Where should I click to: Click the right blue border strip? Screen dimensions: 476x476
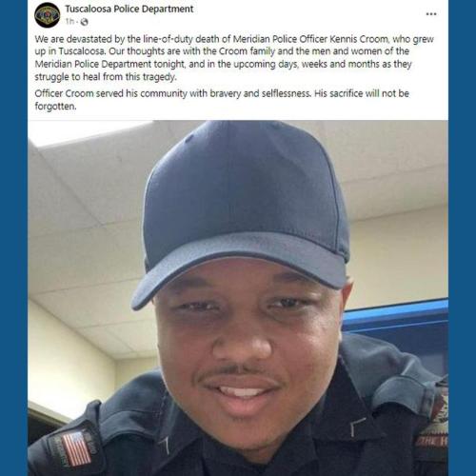[x=462, y=238]
